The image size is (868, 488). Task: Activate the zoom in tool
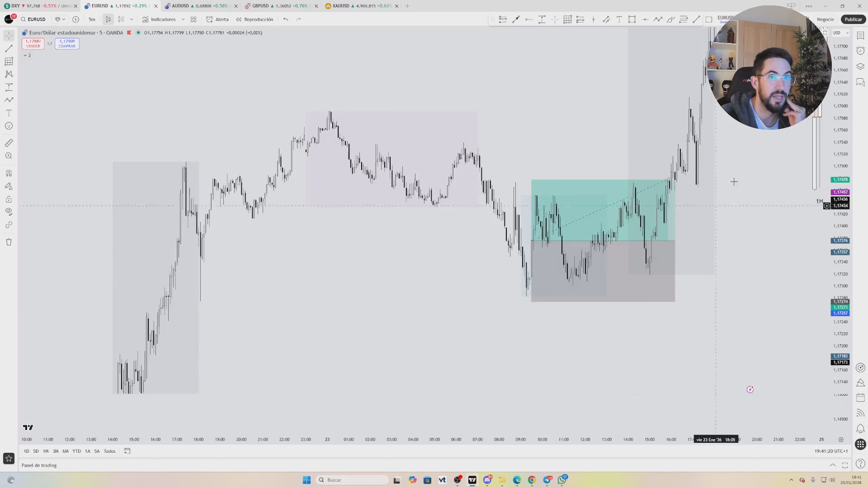click(9, 156)
